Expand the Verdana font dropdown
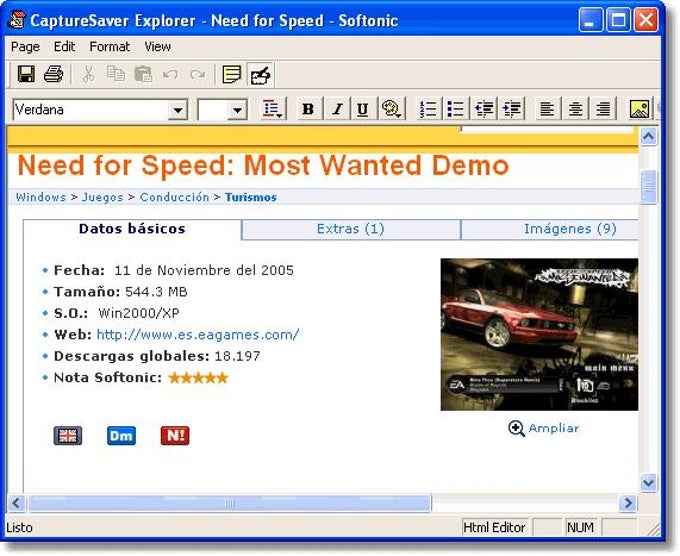The image size is (680, 556). coord(178,109)
